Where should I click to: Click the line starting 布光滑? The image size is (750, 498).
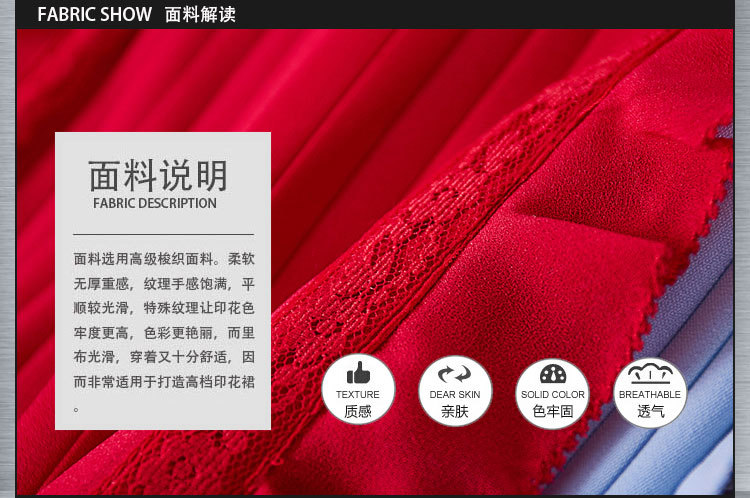tap(164, 357)
